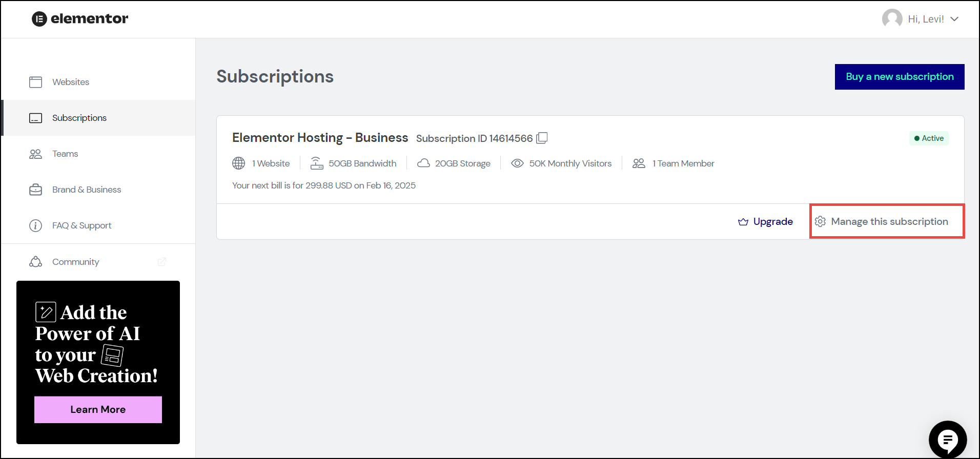Click the Buy a new subscription button
980x459 pixels.
click(x=900, y=77)
